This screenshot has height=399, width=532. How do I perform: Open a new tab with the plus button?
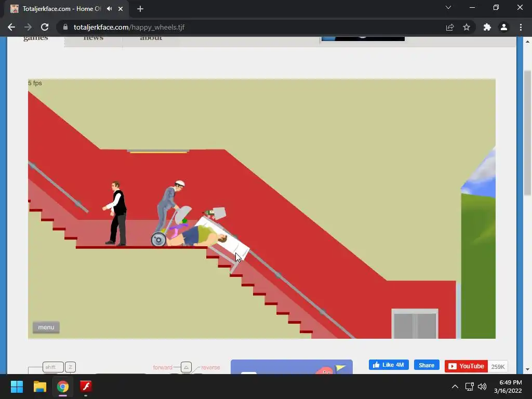[x=140, y=9]
